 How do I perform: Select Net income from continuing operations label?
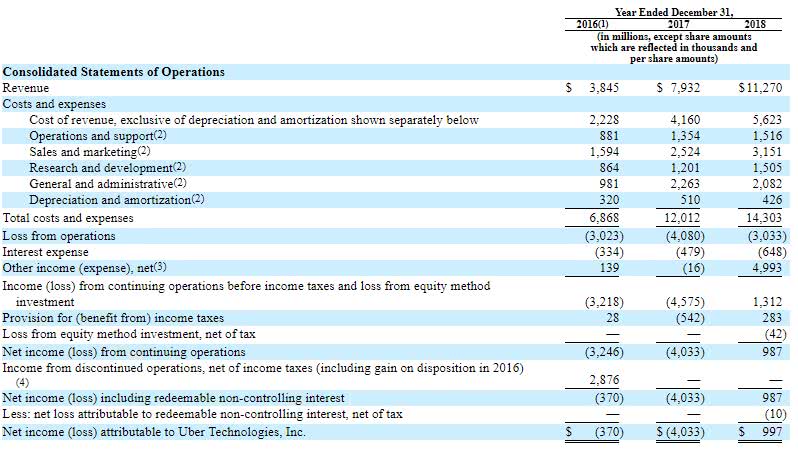124,352
